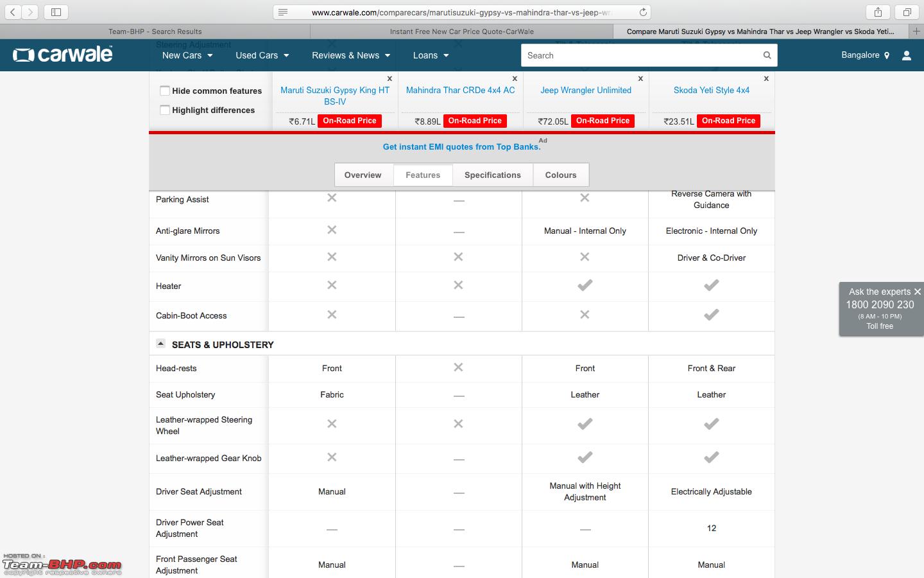The height and width of the screenshot is (578, 924).
Task: Change city by clicking Bangalore
Action: pos(860,55)
